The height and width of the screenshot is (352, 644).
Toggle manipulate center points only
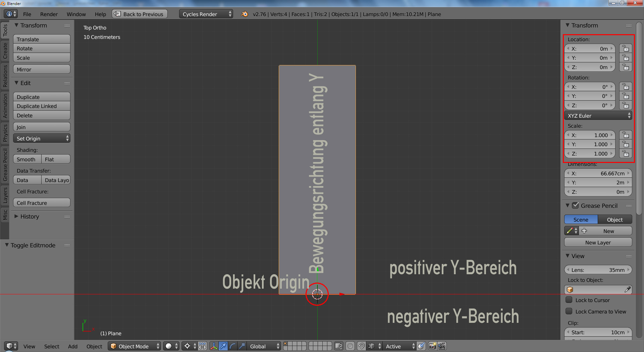pyautogui.click(x=203, y=346)
